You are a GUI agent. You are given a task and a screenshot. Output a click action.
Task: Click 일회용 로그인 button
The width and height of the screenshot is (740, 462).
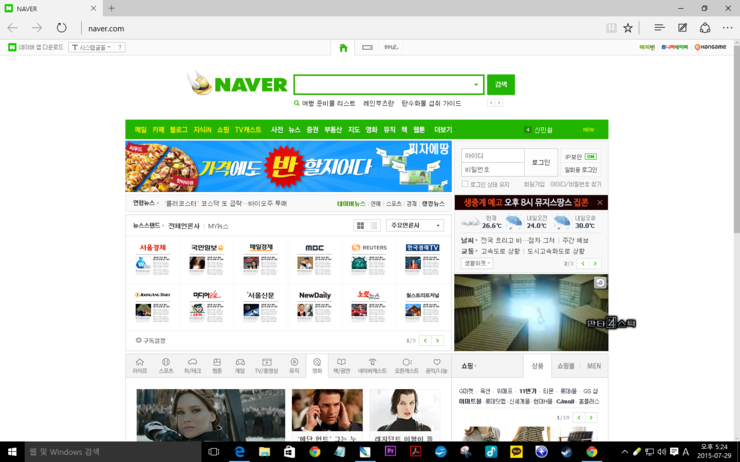581,169
